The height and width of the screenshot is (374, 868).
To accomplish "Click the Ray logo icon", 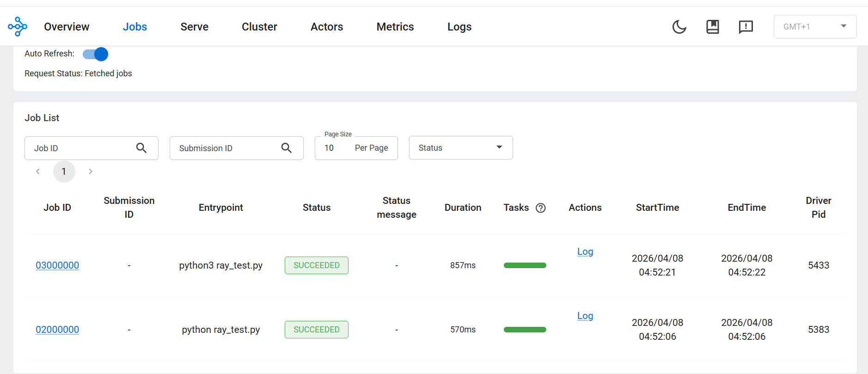I will [18, 26].
